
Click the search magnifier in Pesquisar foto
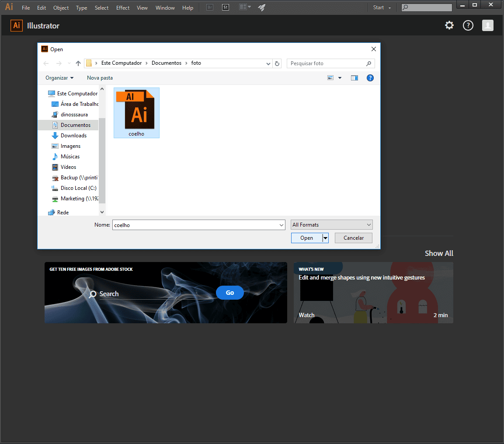point(368,63)
